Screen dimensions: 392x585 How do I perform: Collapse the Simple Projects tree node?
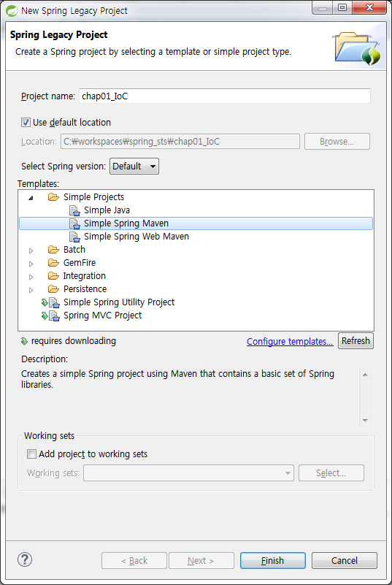31,198
